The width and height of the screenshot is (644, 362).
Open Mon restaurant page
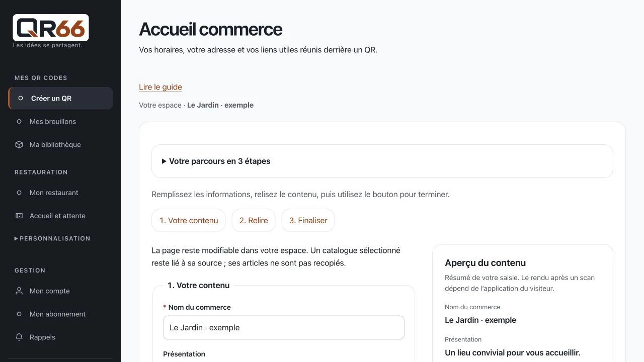pos(60,193)
